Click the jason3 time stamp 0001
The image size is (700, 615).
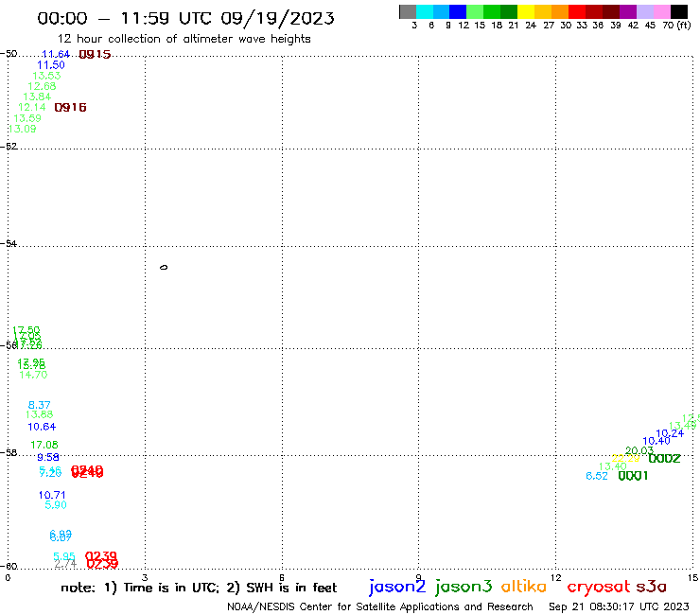(633, 476)
